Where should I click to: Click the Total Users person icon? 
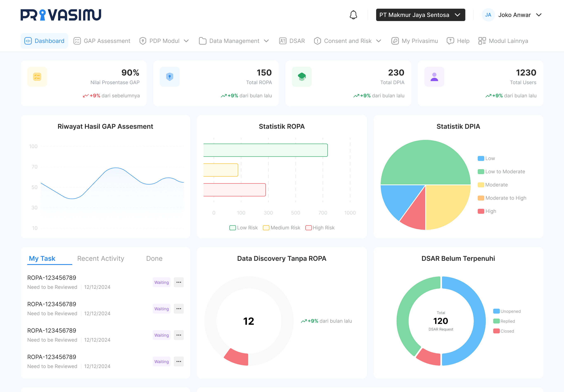(434, 77)
